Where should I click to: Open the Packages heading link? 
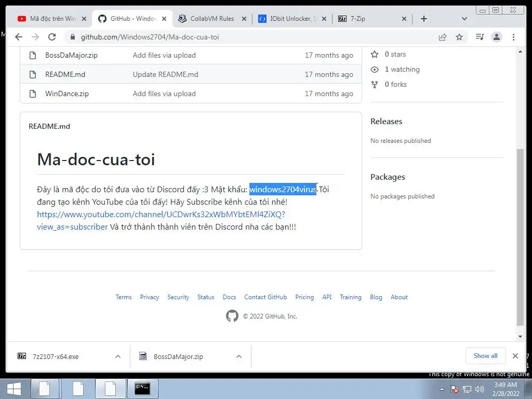click(x=388, y=177)
